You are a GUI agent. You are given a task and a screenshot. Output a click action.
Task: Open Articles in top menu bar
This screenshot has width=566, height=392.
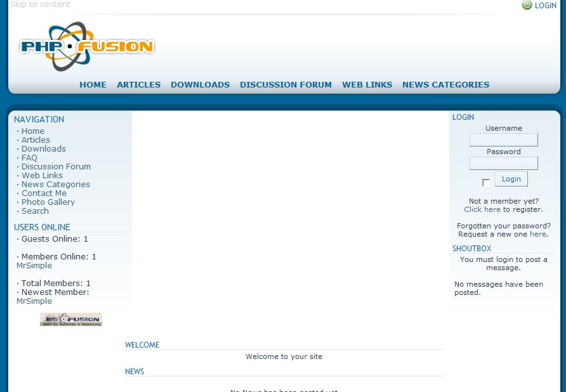point(138,84)
